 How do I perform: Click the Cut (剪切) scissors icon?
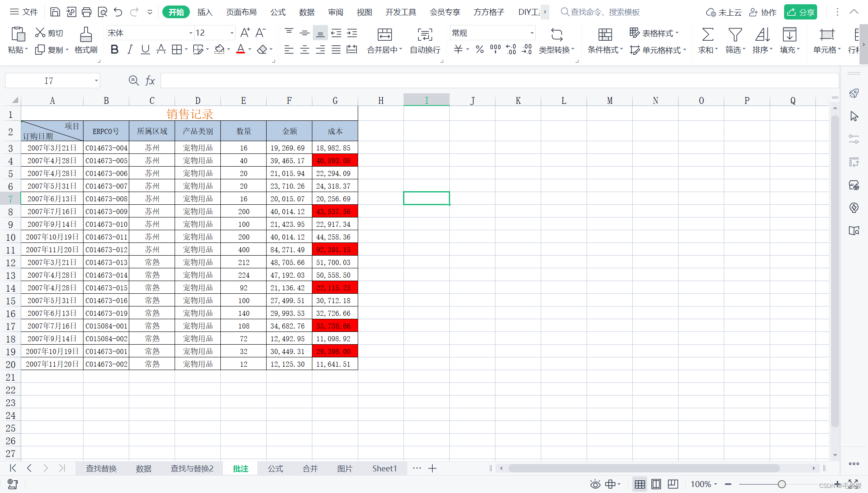pyautogui.click(x=40, y=33)
